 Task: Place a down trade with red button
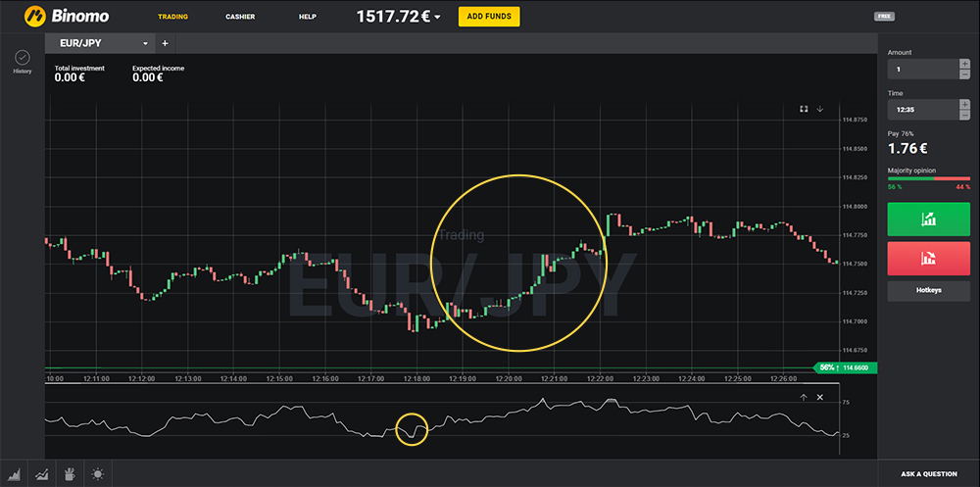click(927, 259)
